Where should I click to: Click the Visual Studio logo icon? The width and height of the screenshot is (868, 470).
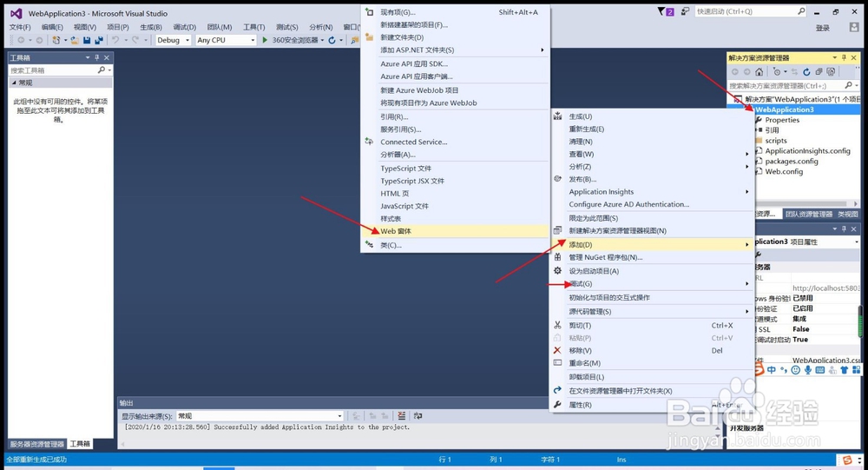(x=16, y=13)
